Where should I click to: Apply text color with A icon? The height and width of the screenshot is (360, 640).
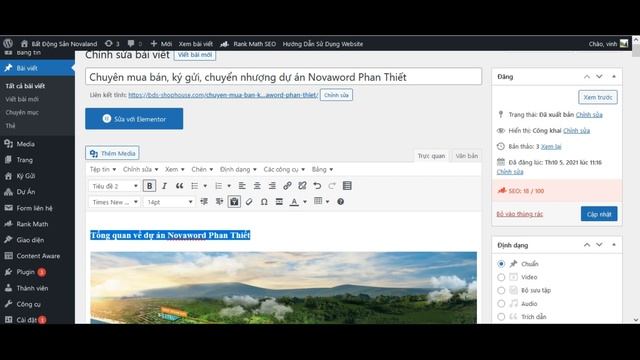tap(294, 202)
